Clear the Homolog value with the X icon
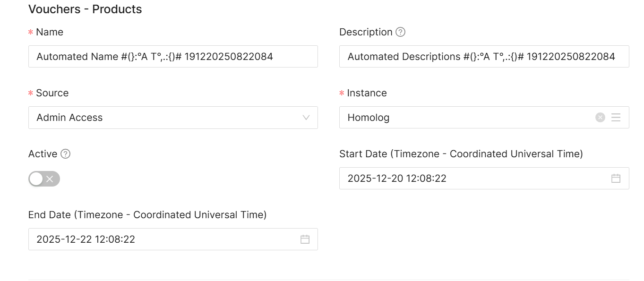 (600, 118)
